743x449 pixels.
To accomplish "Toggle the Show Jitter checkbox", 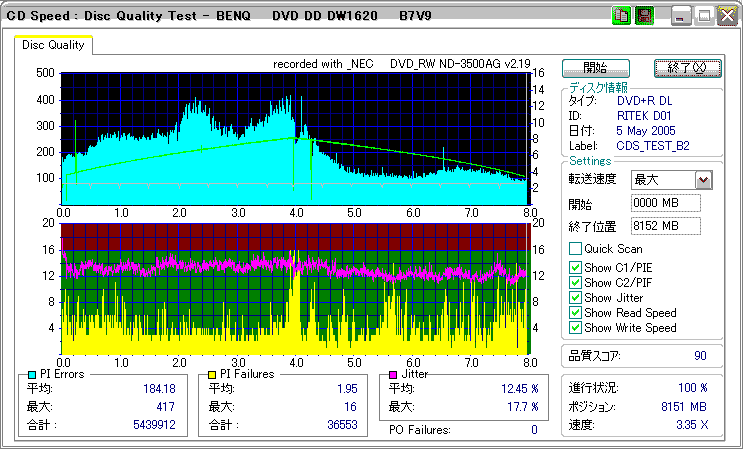I will 575,298.
